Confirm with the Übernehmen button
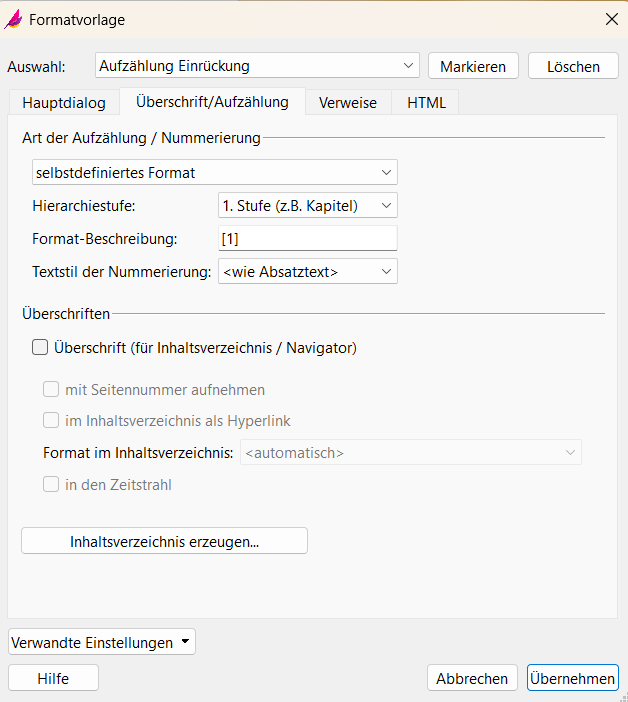 point(572,678)
